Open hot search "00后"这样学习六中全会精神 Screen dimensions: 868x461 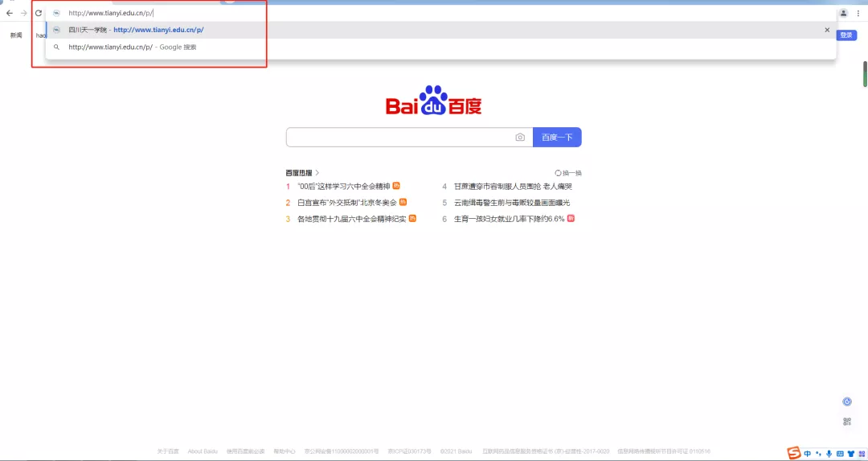[344, 186]
